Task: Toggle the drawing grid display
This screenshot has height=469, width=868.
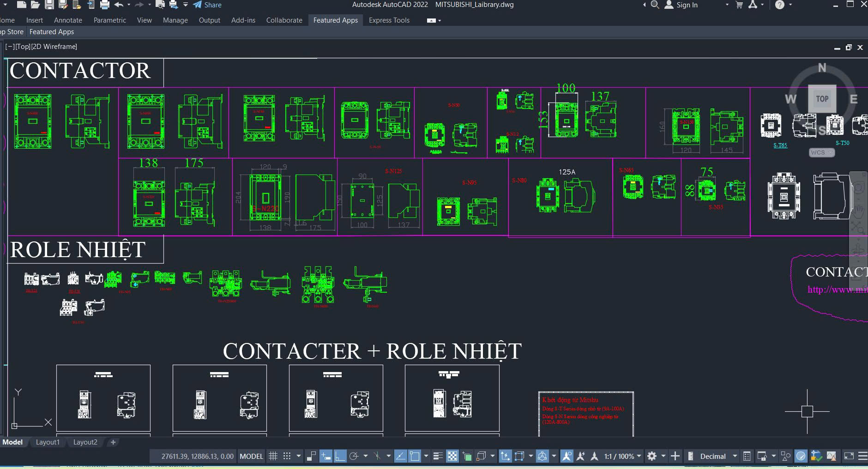Action: coord(273,456)
